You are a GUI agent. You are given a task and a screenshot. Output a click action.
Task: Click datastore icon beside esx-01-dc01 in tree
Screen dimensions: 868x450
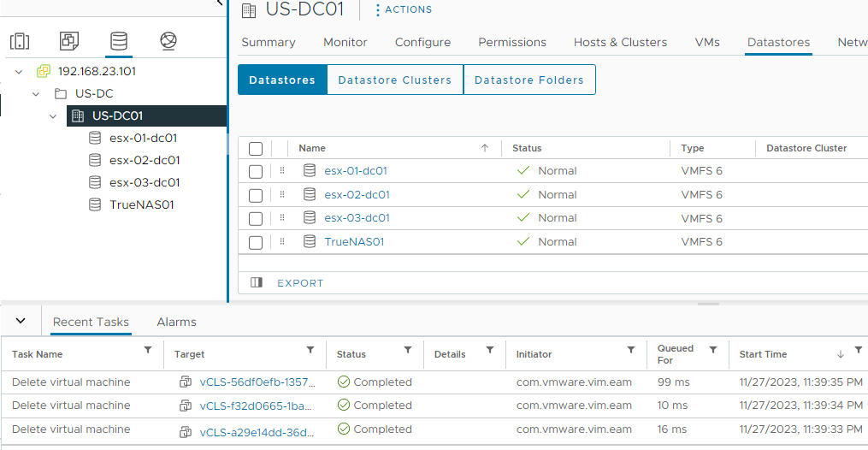tap(95, 138)
